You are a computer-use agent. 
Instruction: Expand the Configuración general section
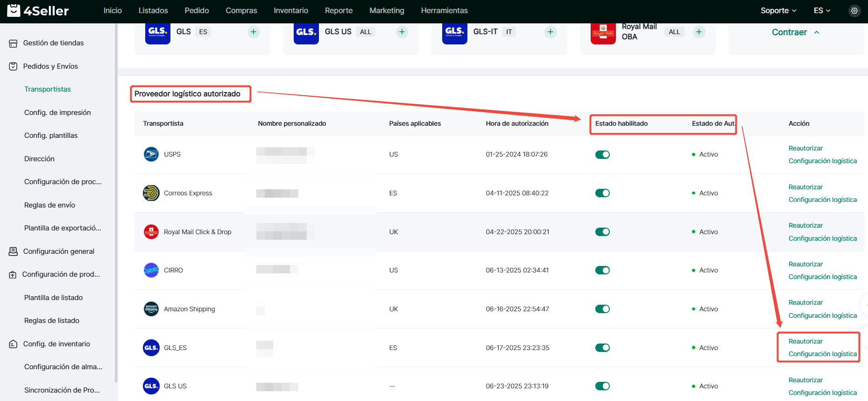[59, 251]
